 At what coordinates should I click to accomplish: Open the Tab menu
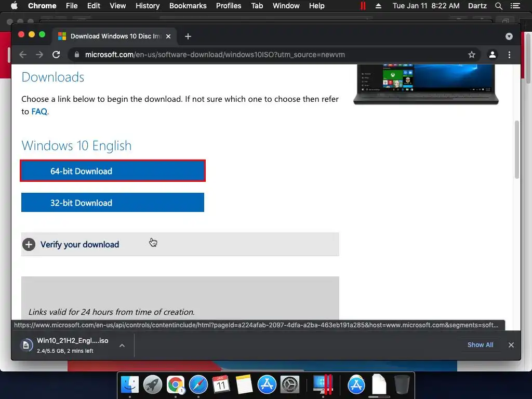(x=257, y=6)
